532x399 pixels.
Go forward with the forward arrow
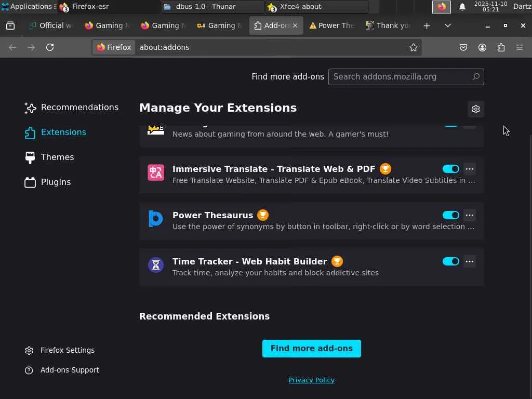(31, 47)
